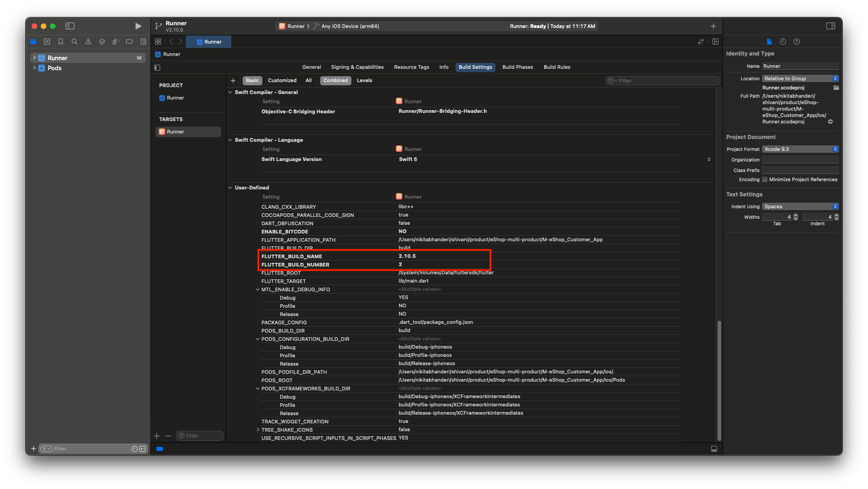Switch to Levels view
The width and height of the screenshot is (868, 489).
(x=364, y=81)
